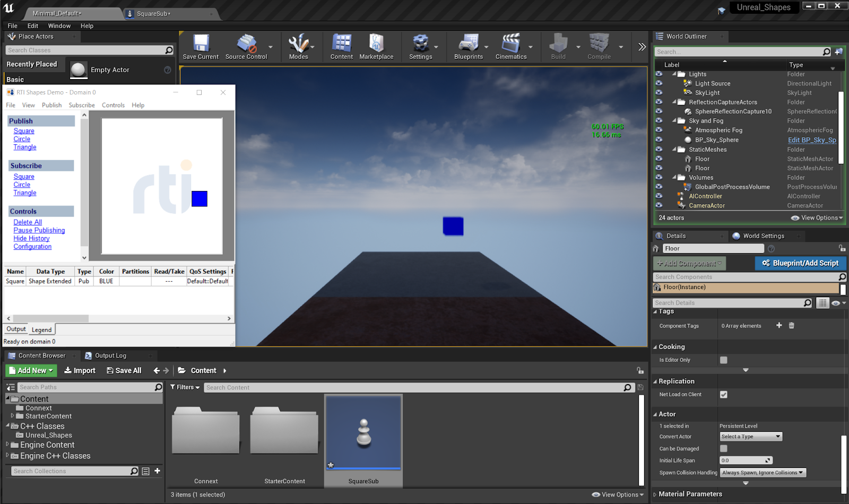Open the Add New dropdown in Content Browser
Image resolution: width=849 pixels, height=504 pixels.
[x=31, y=370]
